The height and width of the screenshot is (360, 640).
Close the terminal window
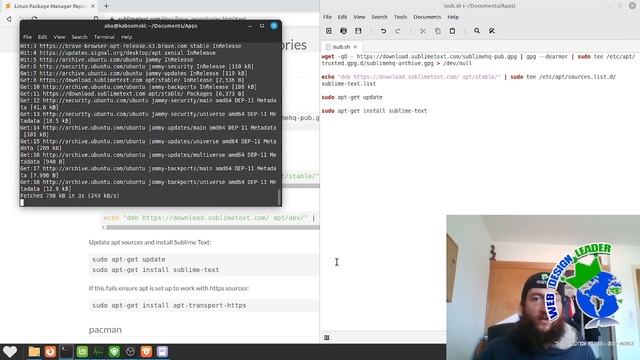coord(274,26)
